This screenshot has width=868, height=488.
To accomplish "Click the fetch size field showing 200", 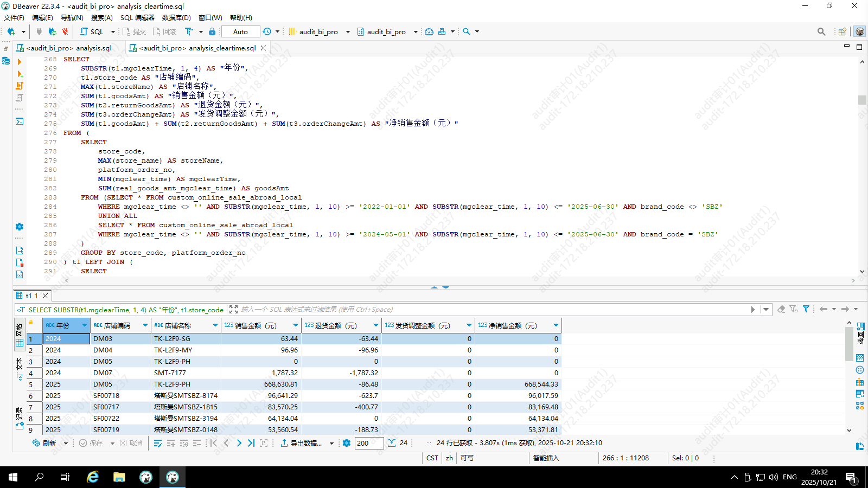I will click(x=369, y=443).
